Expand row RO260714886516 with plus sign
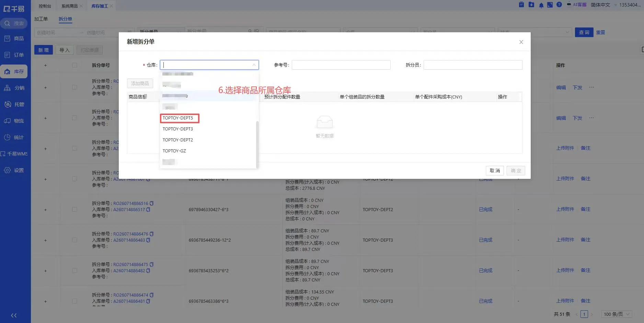Viewport: 644px width, 323px height. click(45, 210)
